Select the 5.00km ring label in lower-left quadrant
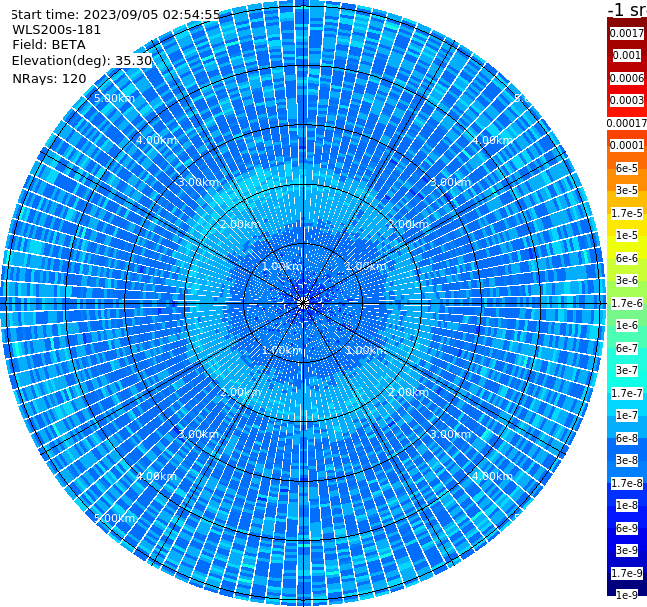Screen dimensions: 647x607 point(114,518)
